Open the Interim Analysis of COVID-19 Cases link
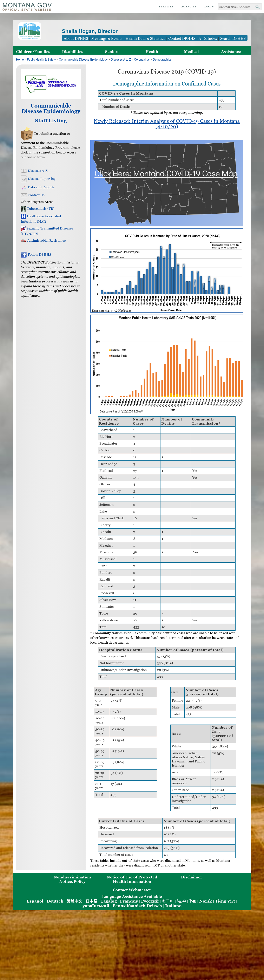Screen dimensions: 264x980 click(166, 124)
